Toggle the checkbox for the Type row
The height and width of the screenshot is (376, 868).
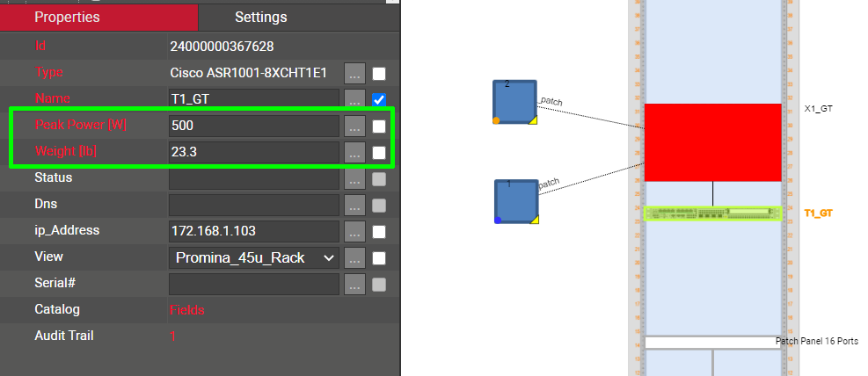379,73
